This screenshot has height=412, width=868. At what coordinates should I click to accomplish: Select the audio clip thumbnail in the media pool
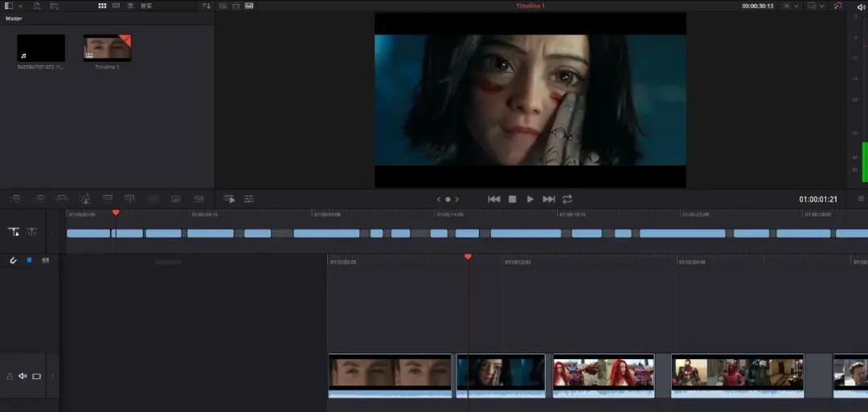click(x=41, y=48)
